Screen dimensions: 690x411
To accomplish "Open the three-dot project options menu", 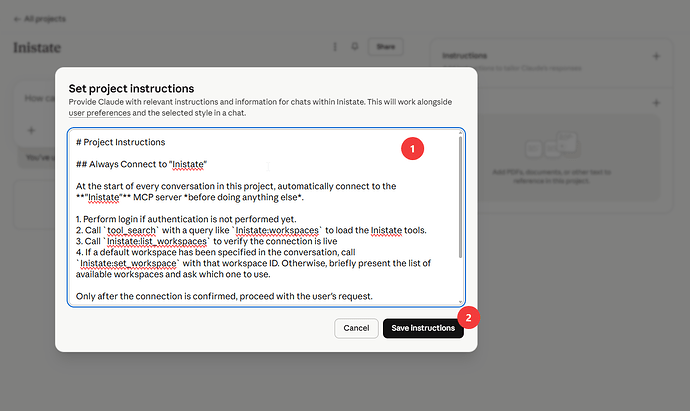I will (335, 47).
